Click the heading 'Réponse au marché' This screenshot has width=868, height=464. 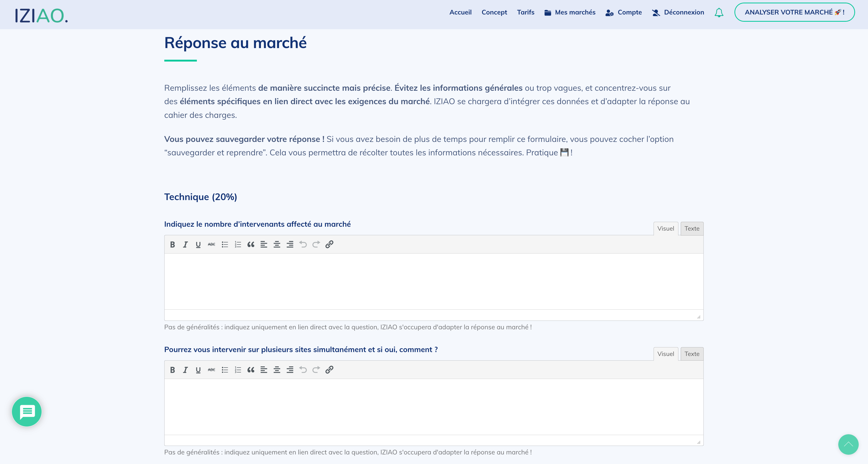[235, 43]
